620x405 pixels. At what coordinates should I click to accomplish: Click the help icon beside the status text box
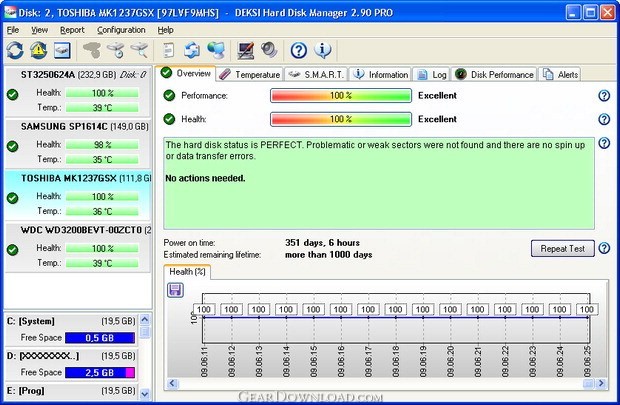(604, 143)
